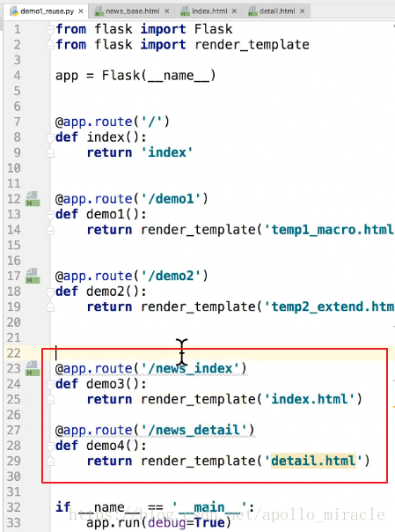
Task: Close the news_base.html tab
Action: pyautogui.click(x=166, y=11)
